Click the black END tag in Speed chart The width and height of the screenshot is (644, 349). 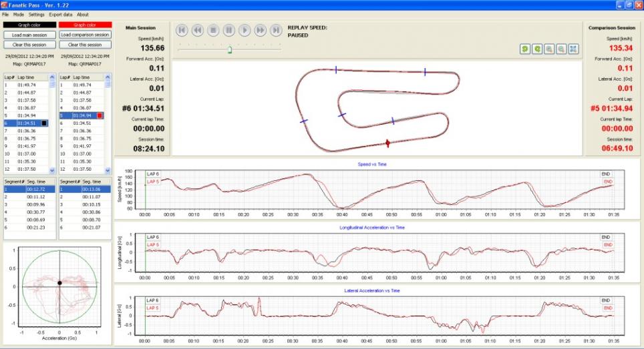tap(606, 174)
